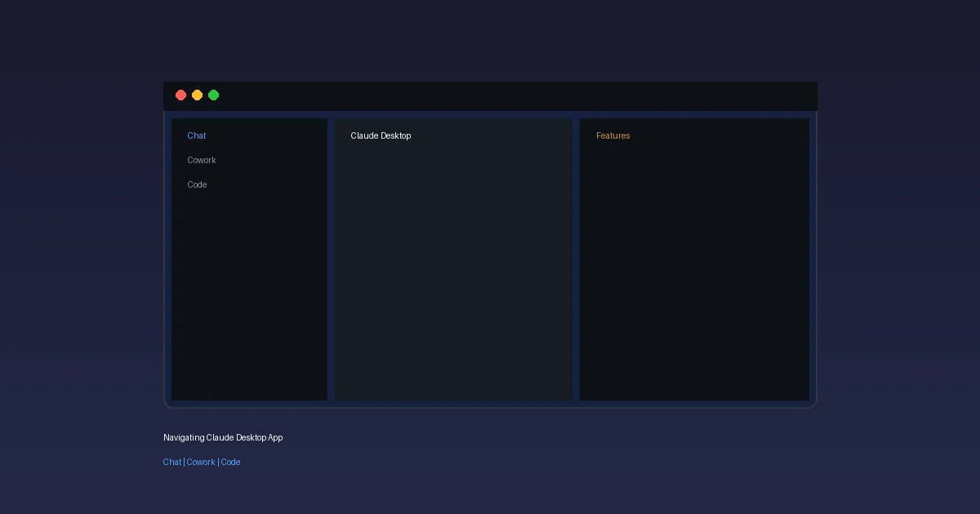
Task: Click the separator between Chat and Cowork links
Action: pyautogui.click(x=185, y=462)
